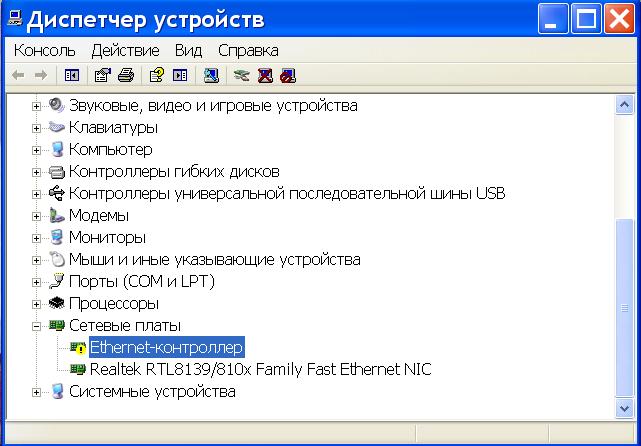This screenshot has width=641, height=446.
Task: Expand the Мониторы node
Action: click(36, 238)
